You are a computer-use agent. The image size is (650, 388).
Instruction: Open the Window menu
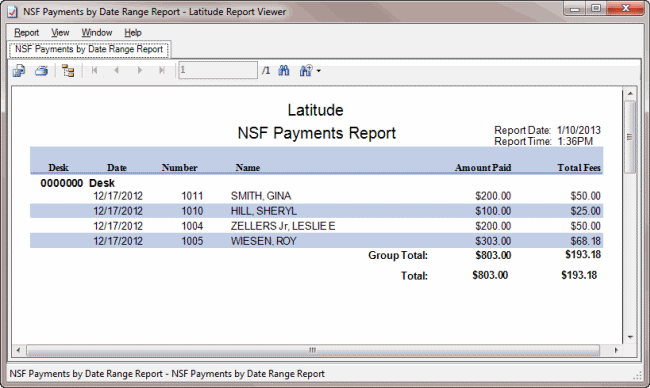click(x=97, y=32)
